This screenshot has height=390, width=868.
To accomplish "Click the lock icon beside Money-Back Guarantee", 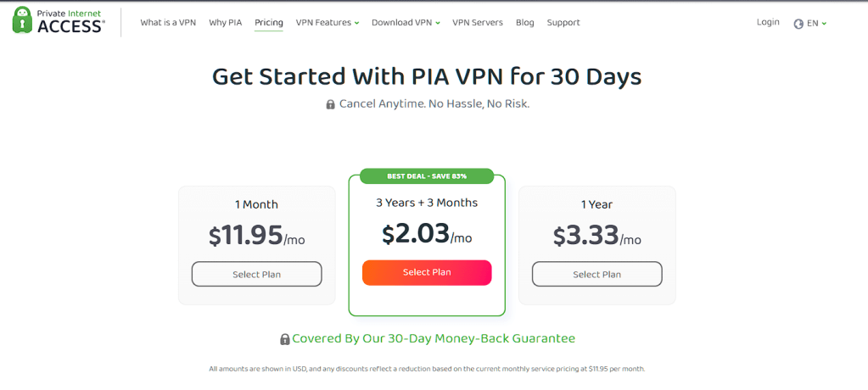I will [x=285, y=339].
